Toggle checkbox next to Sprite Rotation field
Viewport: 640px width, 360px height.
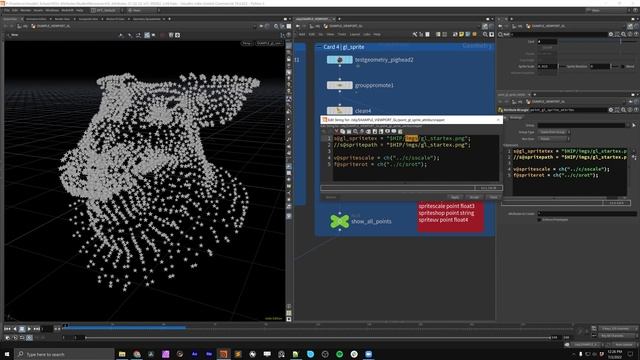click(x=623, y=66)
